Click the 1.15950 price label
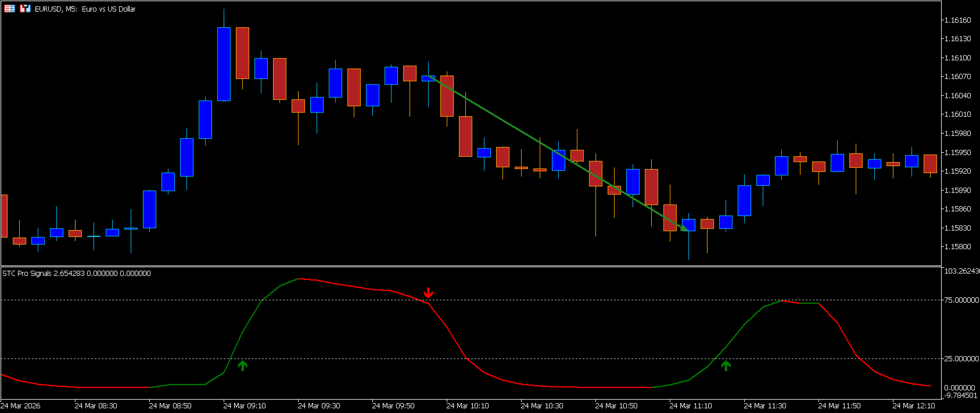The image size is (980, 413). pyautogui.click(x=957, y=153)
